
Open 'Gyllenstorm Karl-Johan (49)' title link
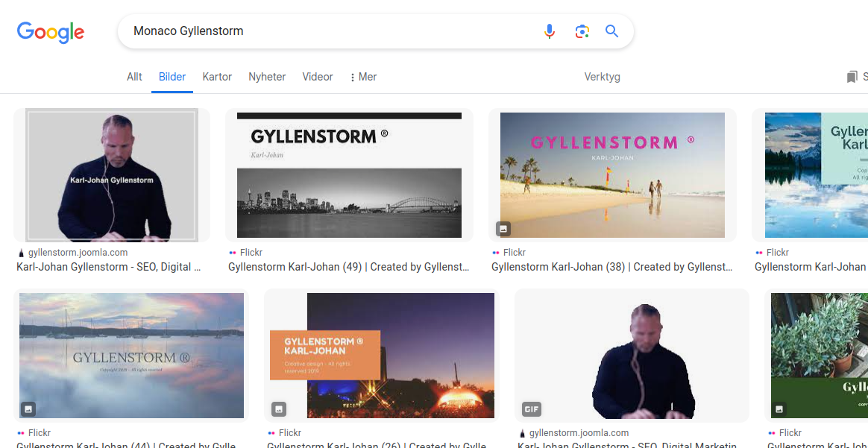349,267
